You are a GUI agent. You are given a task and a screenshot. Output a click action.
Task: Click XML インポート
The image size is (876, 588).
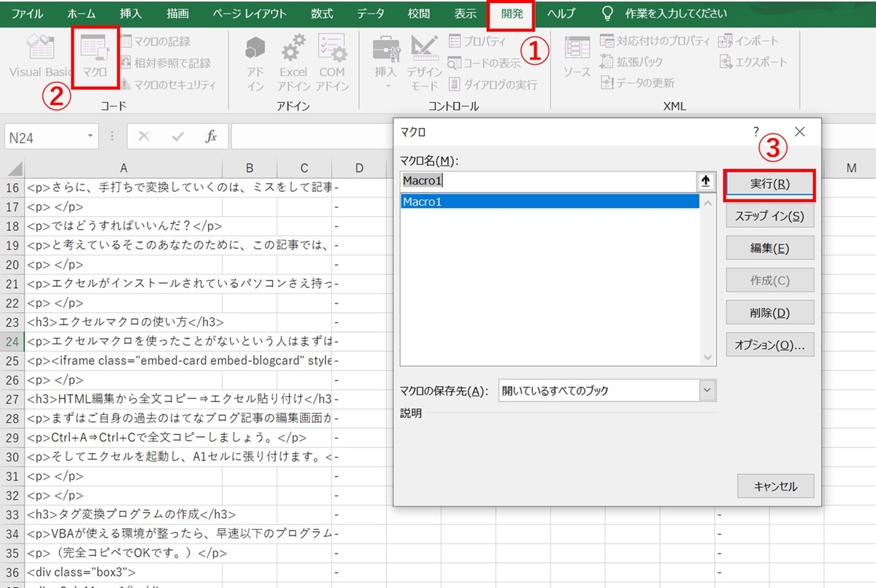coord(749,41)
